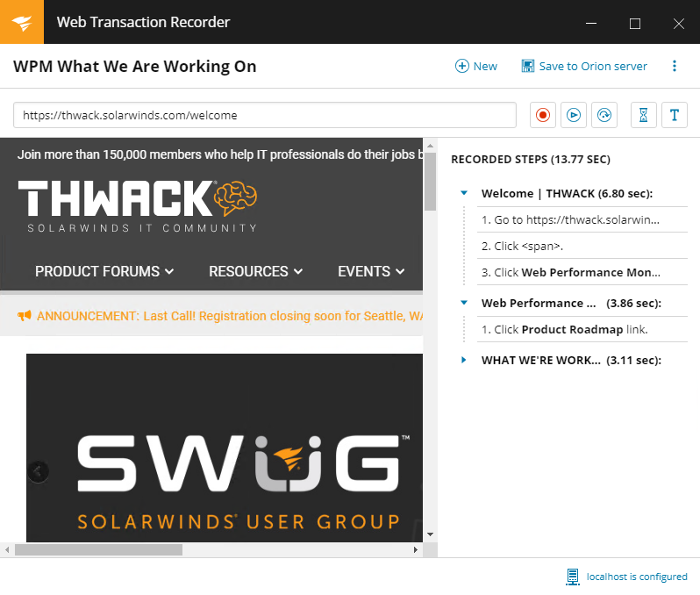Select step 1 Go to https://thwack.solarwin...

(x=582, y=219)
